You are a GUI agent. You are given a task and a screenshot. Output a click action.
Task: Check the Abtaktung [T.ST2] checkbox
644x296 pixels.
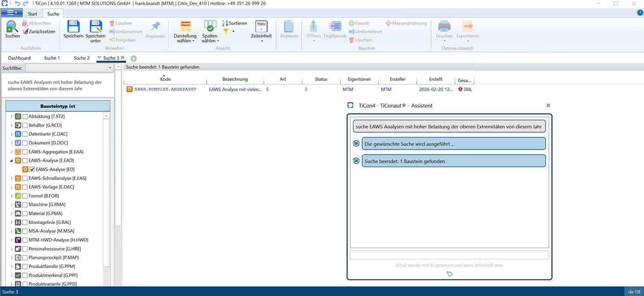pos(25,117)
